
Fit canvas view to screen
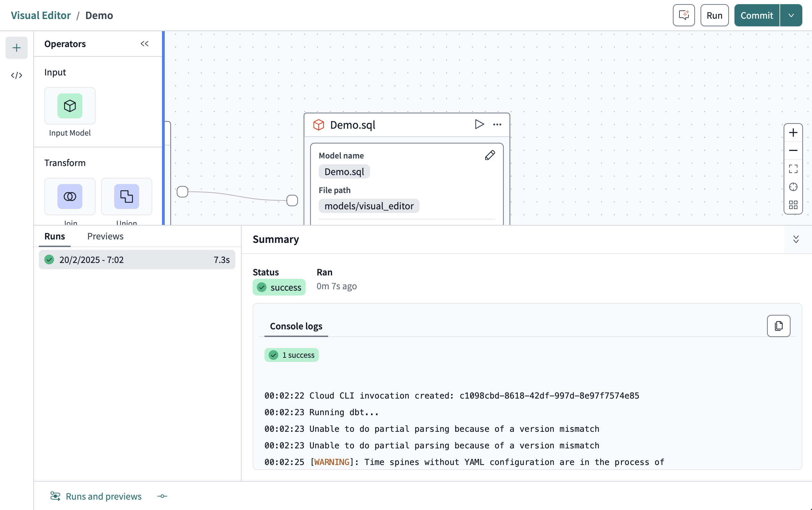coord(793,169)
